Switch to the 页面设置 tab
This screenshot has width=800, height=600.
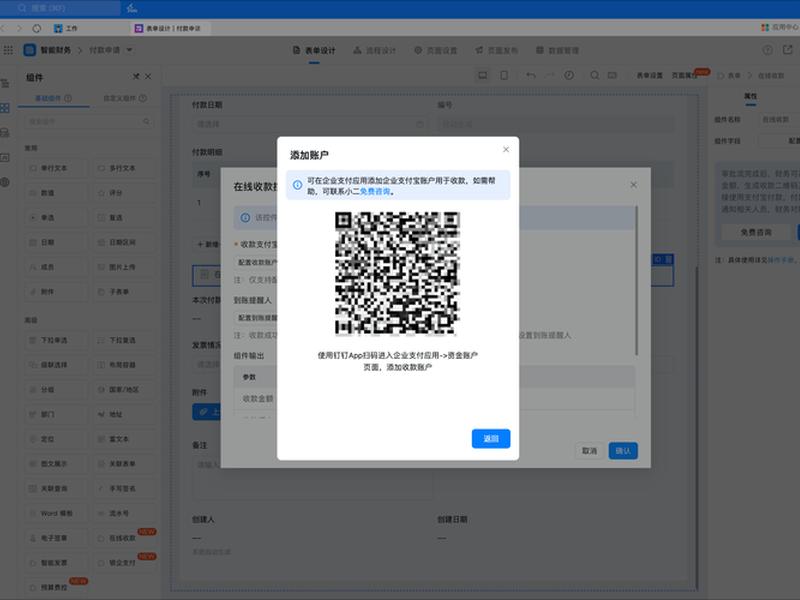435,51
